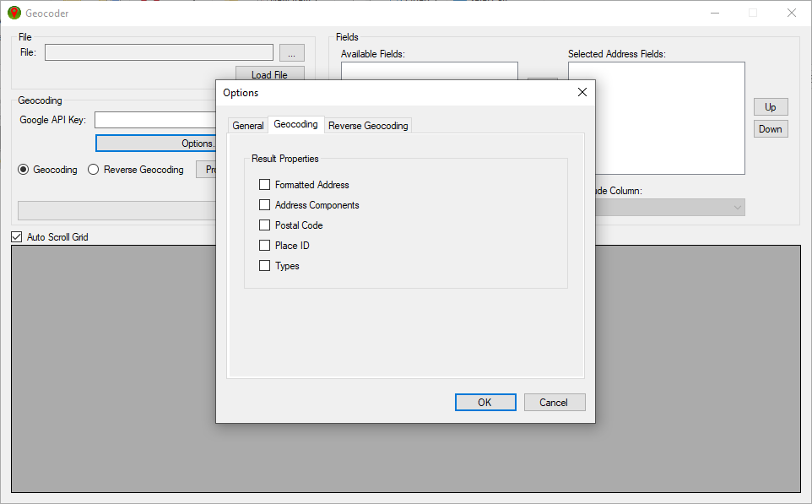Image resolution: width=812 pixels, height=504 pixels.
Task: Check Address Components
Action: pos(264,204)
